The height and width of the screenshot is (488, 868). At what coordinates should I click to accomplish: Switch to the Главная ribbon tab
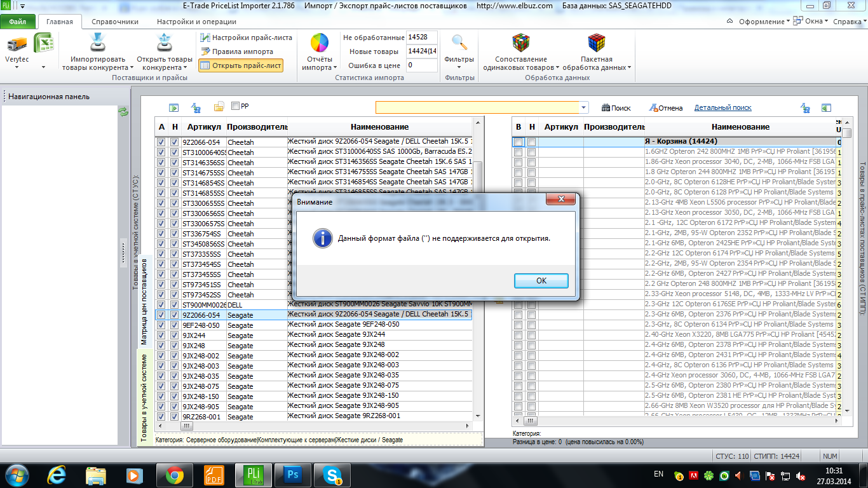pyautogui.click(x=60, y=22)
